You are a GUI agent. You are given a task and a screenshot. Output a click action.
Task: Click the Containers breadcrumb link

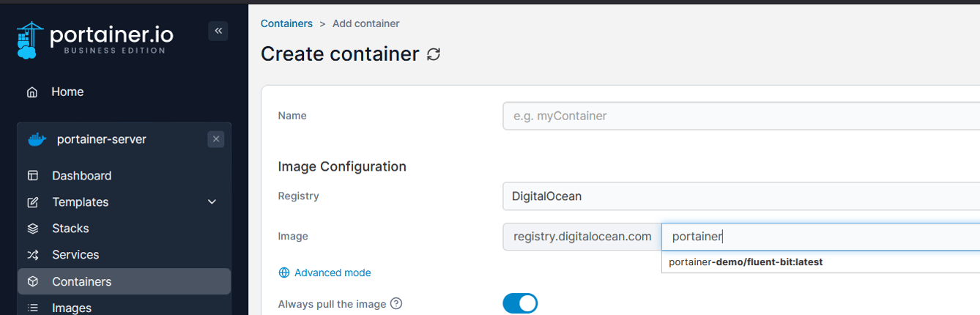[286, 23]
